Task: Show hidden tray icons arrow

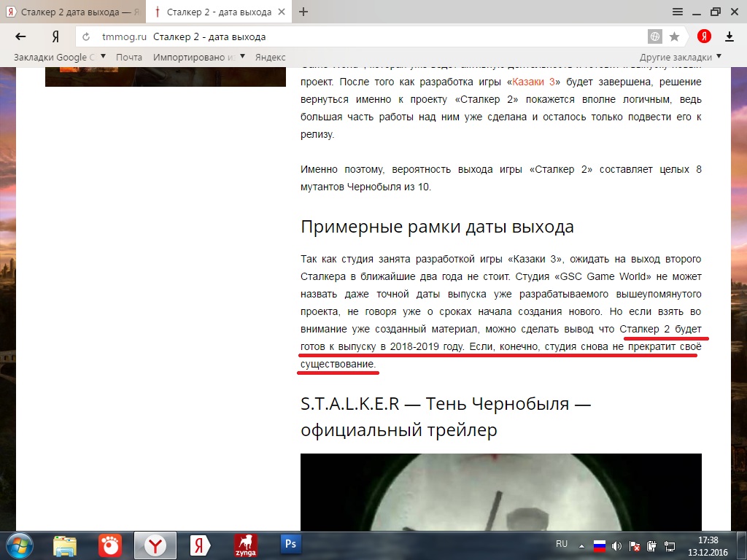Action: pos(581,546)
